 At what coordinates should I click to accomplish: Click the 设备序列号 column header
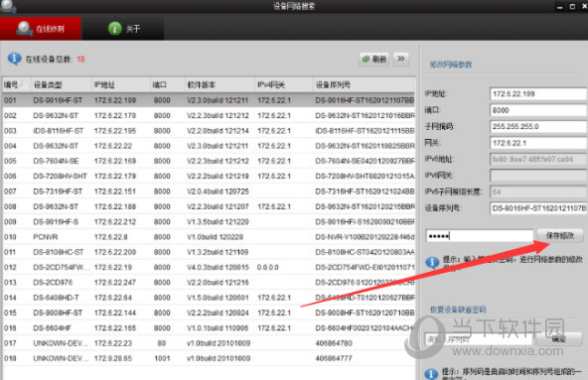[365, 85]
